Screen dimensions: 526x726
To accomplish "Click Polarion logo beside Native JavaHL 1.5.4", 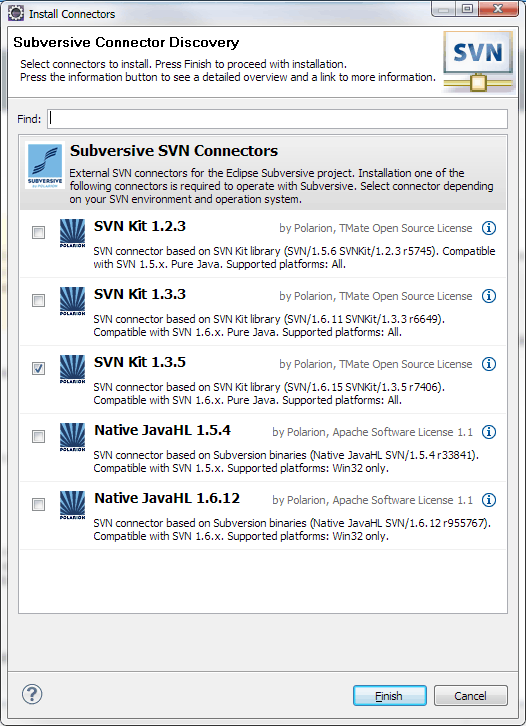I will (x=72, y=438).
